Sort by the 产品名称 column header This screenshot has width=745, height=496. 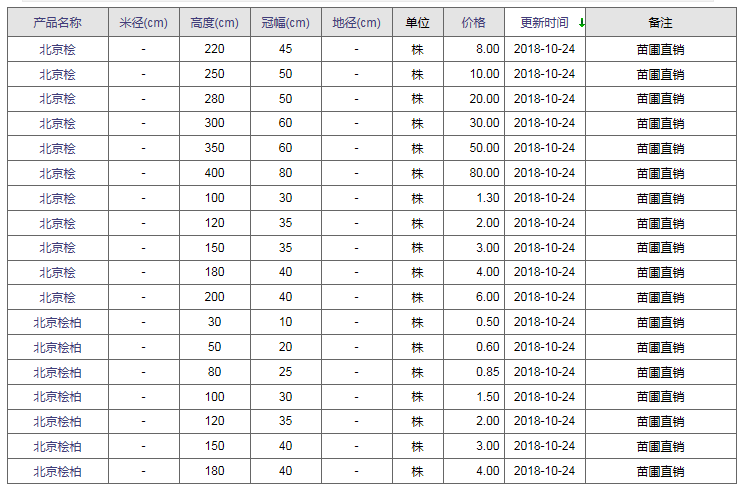coord(57,22)
